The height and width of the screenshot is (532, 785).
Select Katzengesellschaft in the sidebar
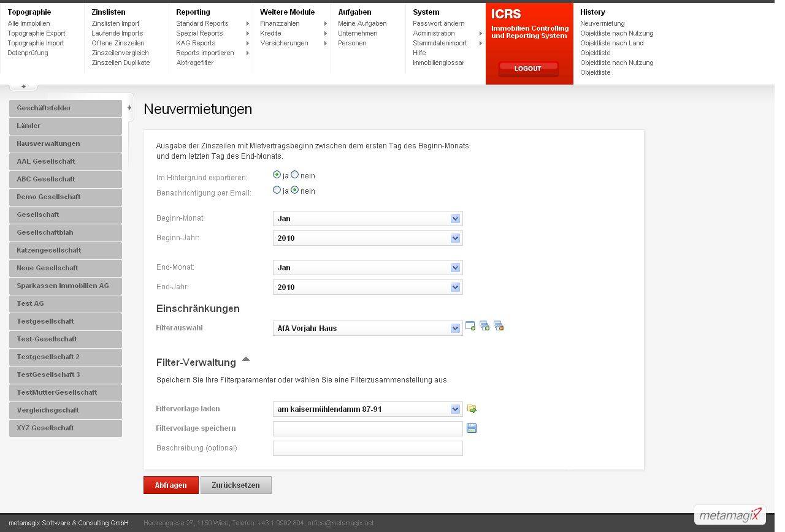tap(66, 250)
